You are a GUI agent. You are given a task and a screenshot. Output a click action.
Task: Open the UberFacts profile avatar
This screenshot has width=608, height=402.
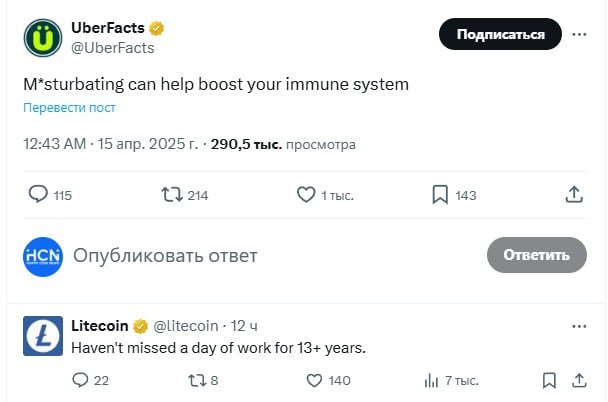click(x=42, y=38)
